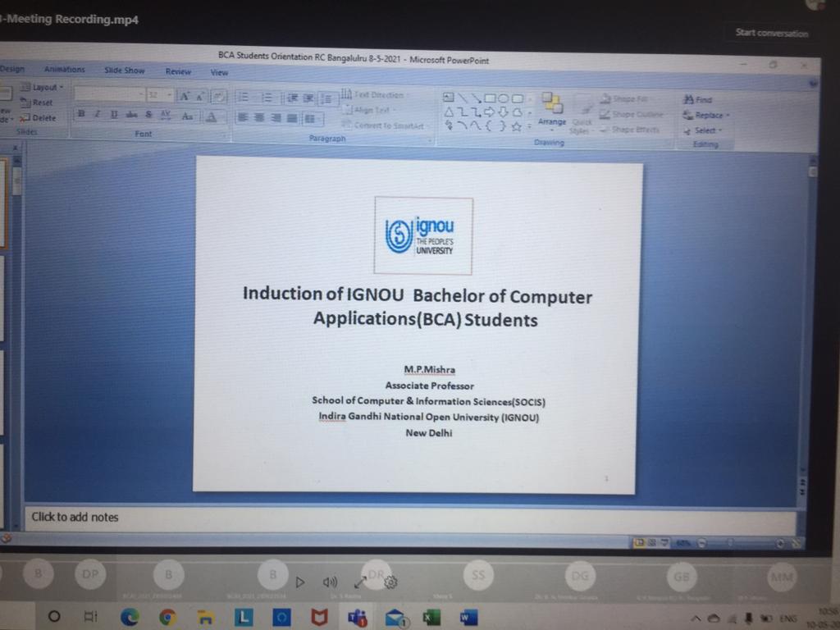The height and width of the screenshot is (630, 840).
Task: Open the Animations ribbon tab
Action: [64, 70]
